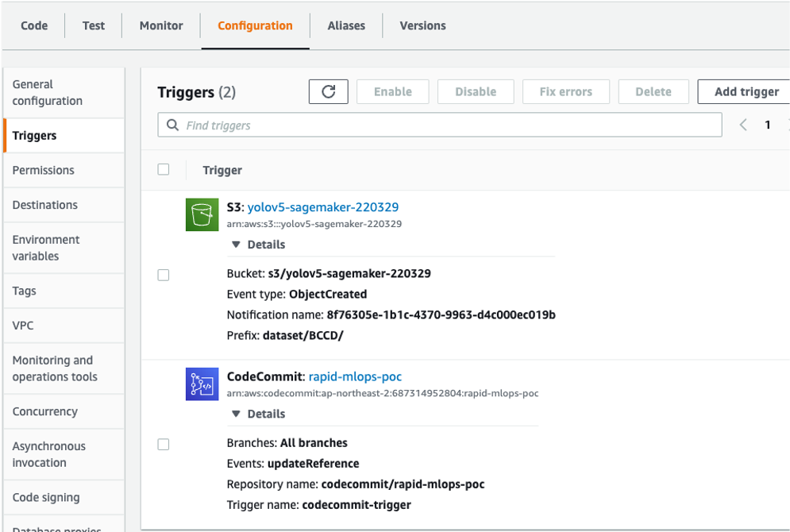Switch to the Test tab
The image size is (790, 532).
click(x=94, y=25)
